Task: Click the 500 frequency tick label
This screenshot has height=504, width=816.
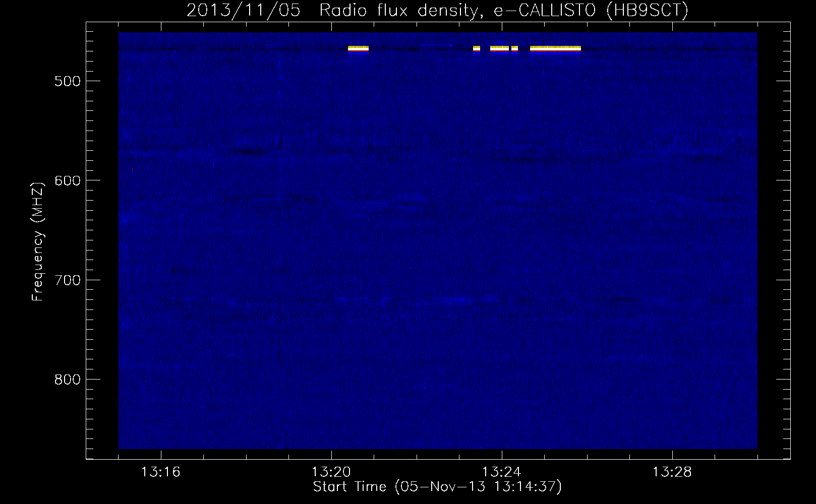Action: tap(67, 82)
